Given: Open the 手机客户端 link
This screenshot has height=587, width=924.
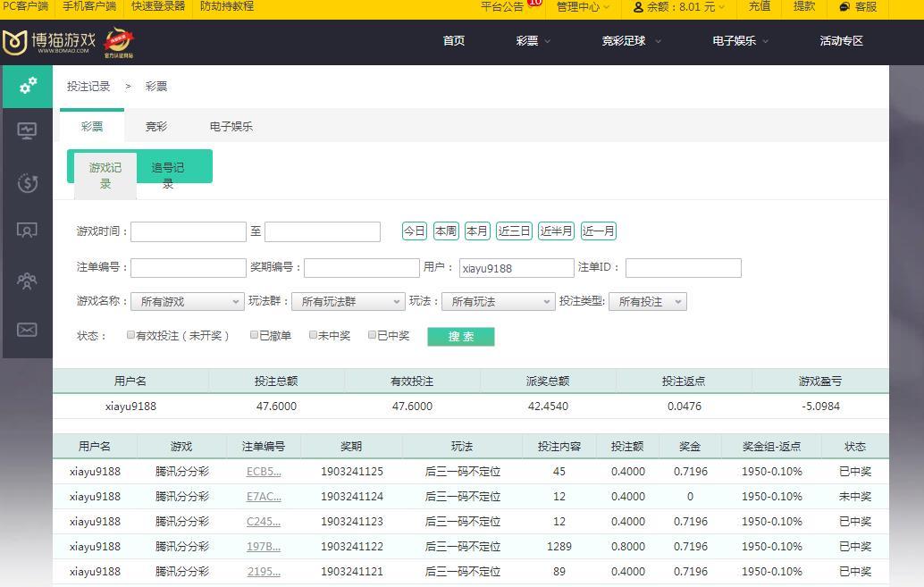Looking at the screenshot, I should click(x=89, y=6).
